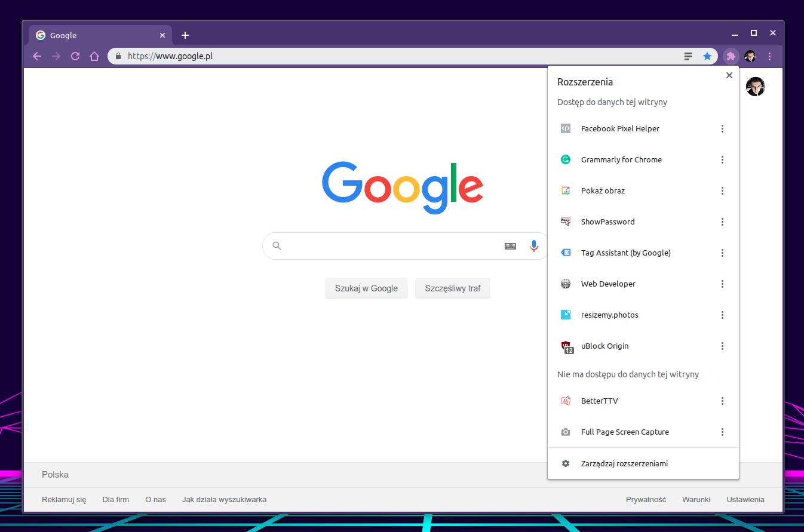Click the resizemy.photos extension icon
This screenshot has width=804, height=532.
pos(566,315)
